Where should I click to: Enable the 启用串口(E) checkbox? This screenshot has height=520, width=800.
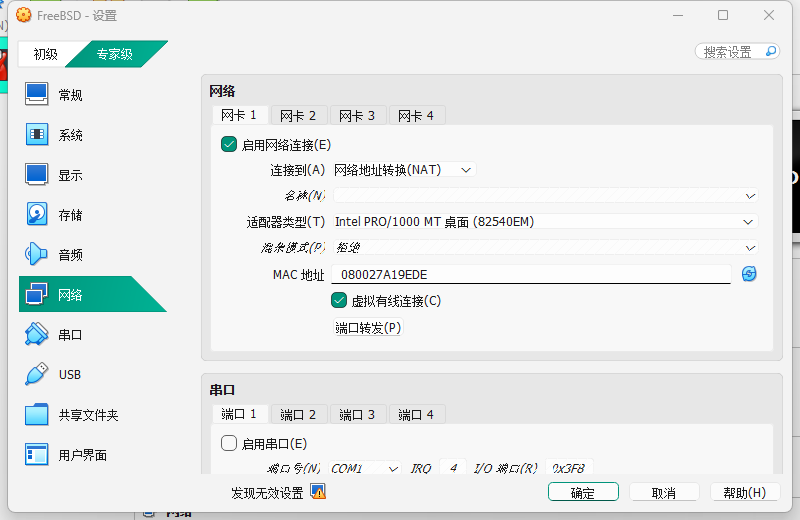pyautogui.click(x=229, y=443)
